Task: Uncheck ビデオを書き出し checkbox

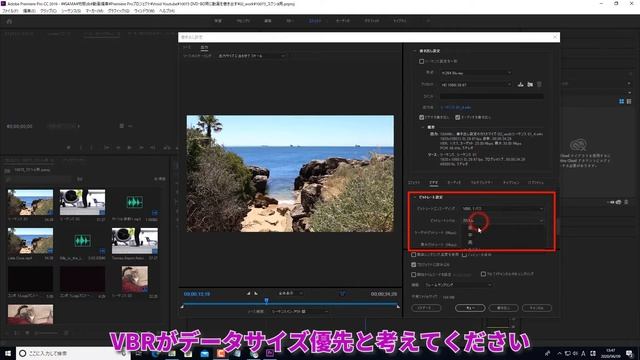Action: tap(422, 117)
